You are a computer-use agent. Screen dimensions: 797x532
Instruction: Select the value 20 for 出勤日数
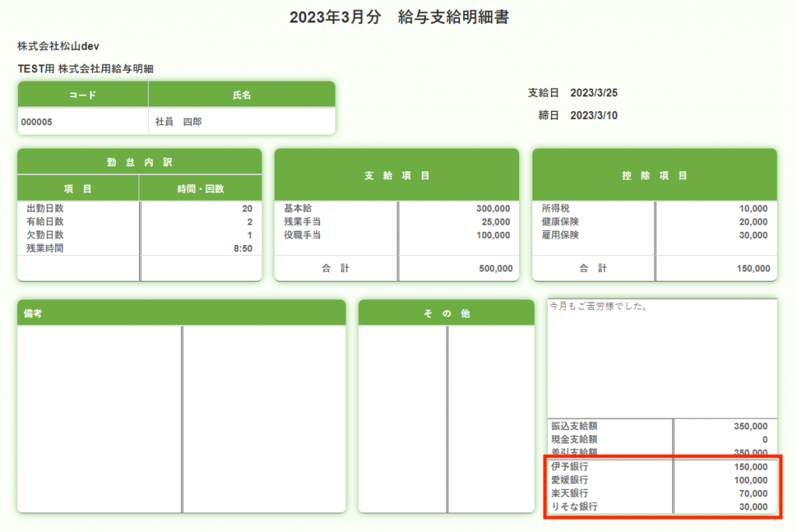[247, 208]
